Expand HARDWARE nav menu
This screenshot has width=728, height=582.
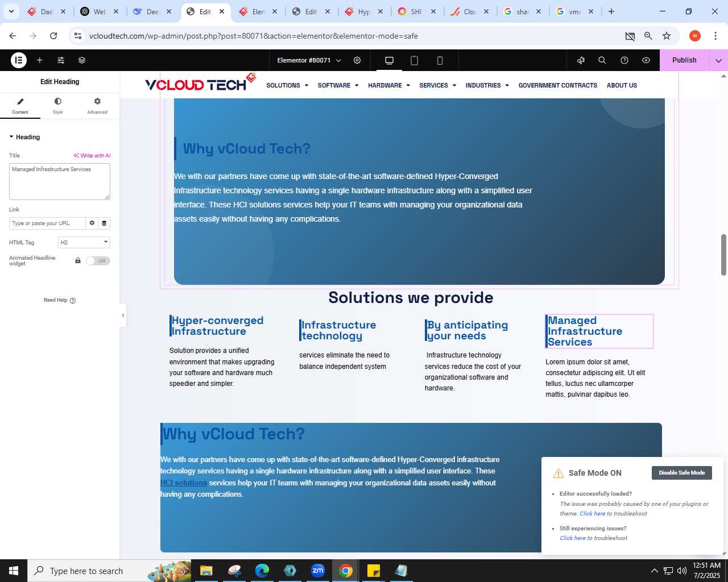pyautogui.click(x=389, y=85)
